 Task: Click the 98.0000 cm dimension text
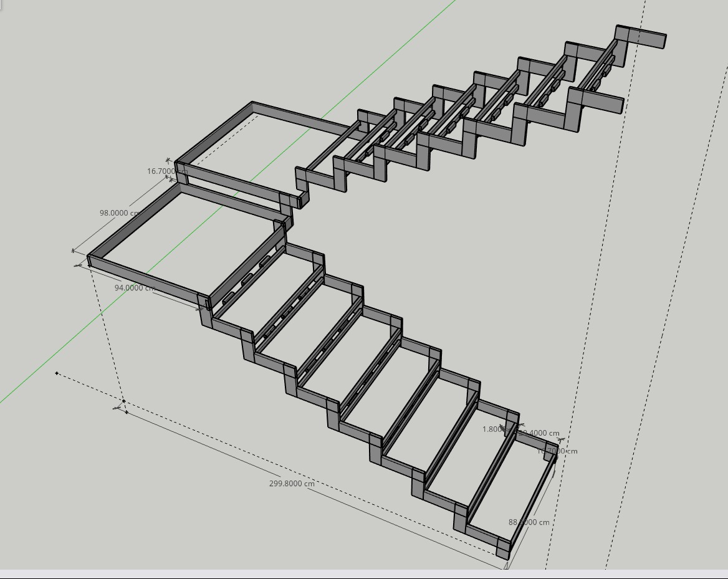[120, 213]
